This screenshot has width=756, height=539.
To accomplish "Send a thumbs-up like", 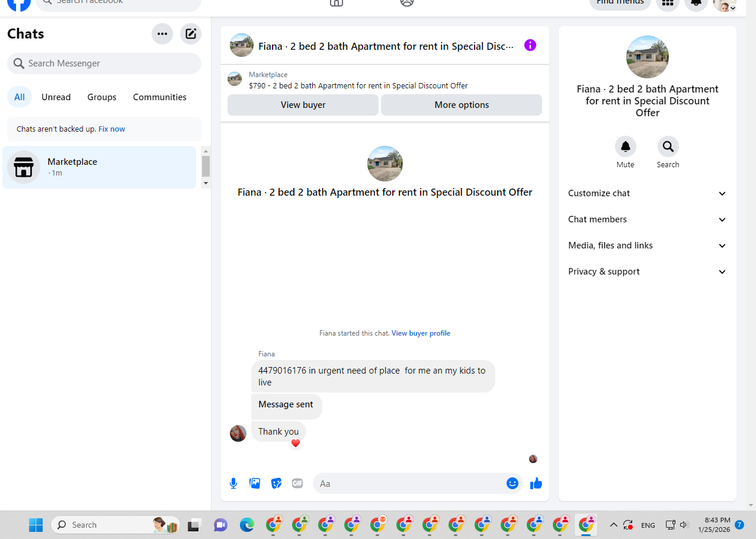I will (x=536, y=483).
